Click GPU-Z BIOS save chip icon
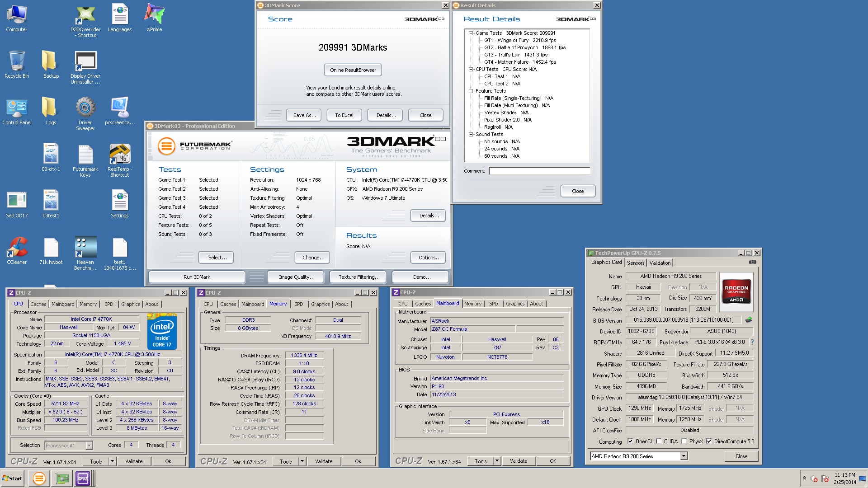This screenshot has height=488, width=868. tap(749, 320)
